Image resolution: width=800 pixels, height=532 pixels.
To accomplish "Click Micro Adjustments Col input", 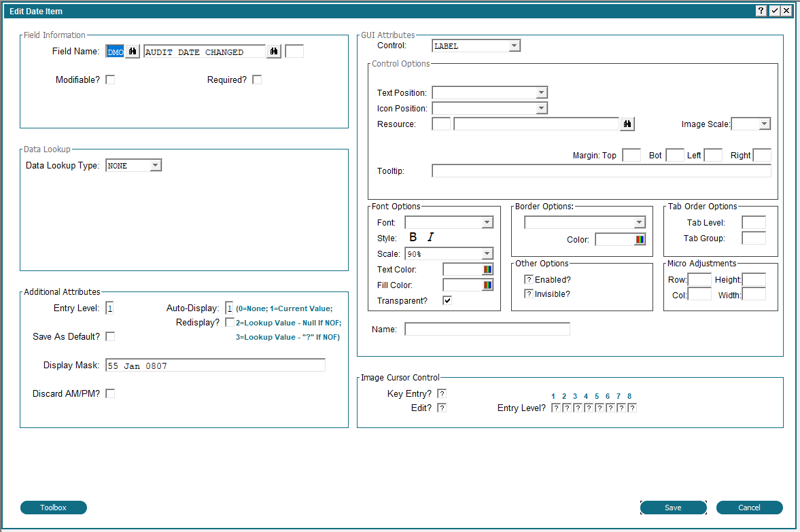I will (699, 295).
